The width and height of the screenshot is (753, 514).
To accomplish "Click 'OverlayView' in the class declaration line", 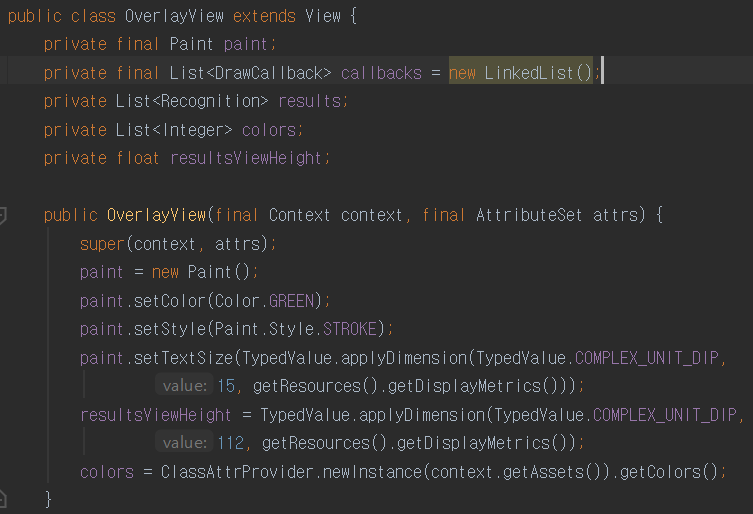I will [174, 16].
